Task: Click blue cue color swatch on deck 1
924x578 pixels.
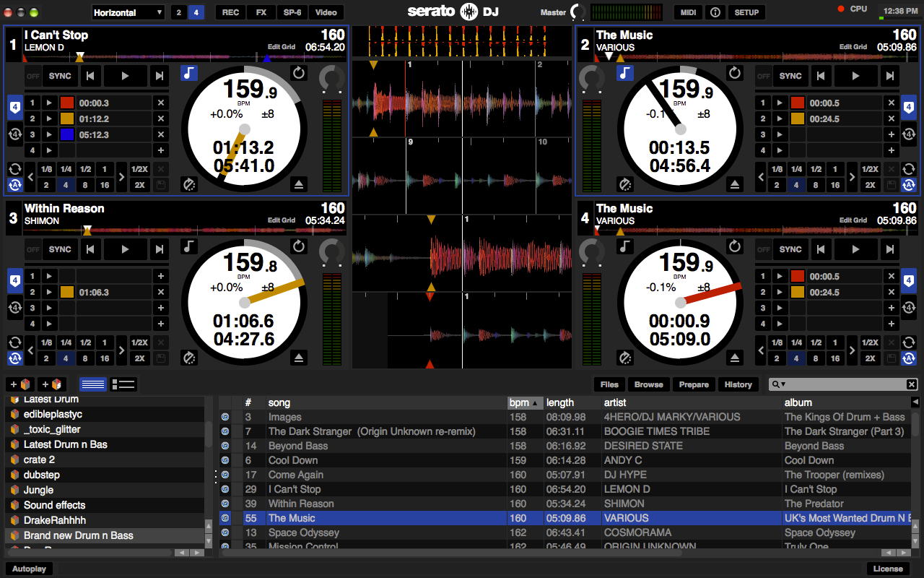Action: [x=67, y=134]
